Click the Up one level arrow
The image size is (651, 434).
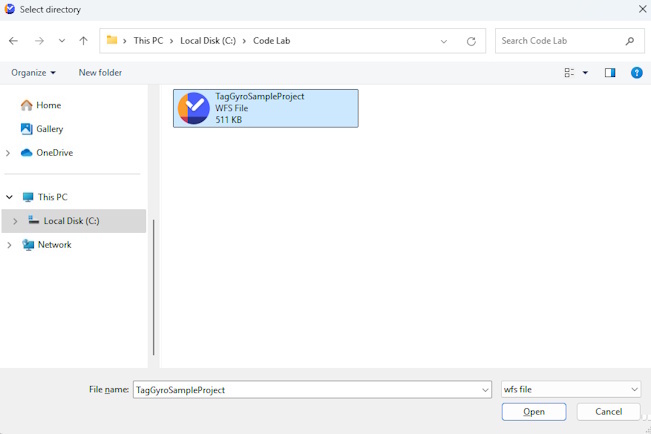pos(83,41)
